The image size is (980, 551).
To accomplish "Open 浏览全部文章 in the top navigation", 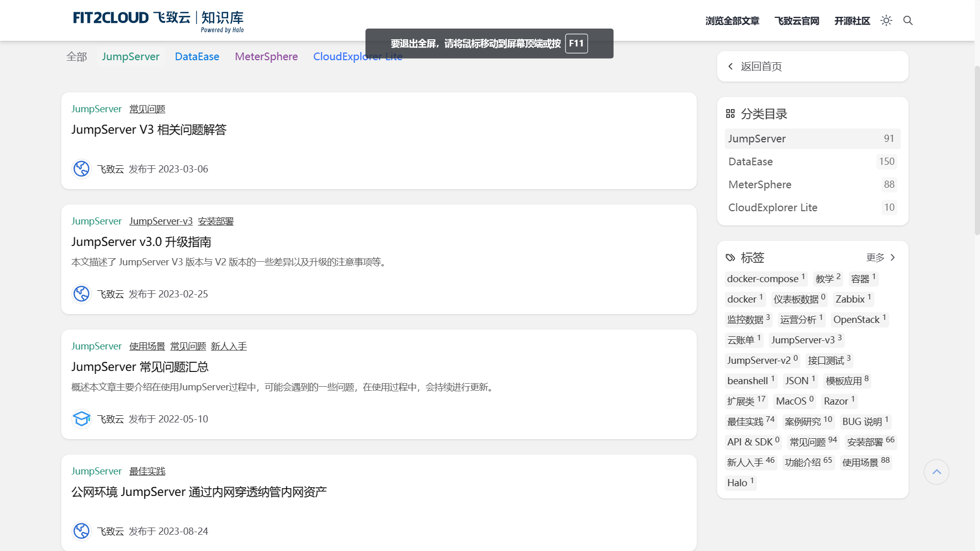I will tap(732, 21).
